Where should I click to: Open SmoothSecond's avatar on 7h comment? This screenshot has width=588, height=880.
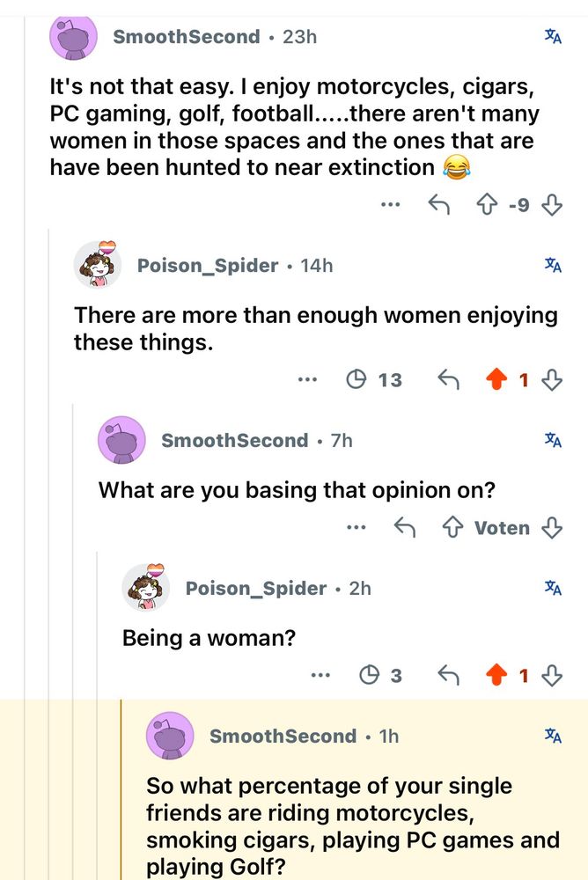pos(121,440)
